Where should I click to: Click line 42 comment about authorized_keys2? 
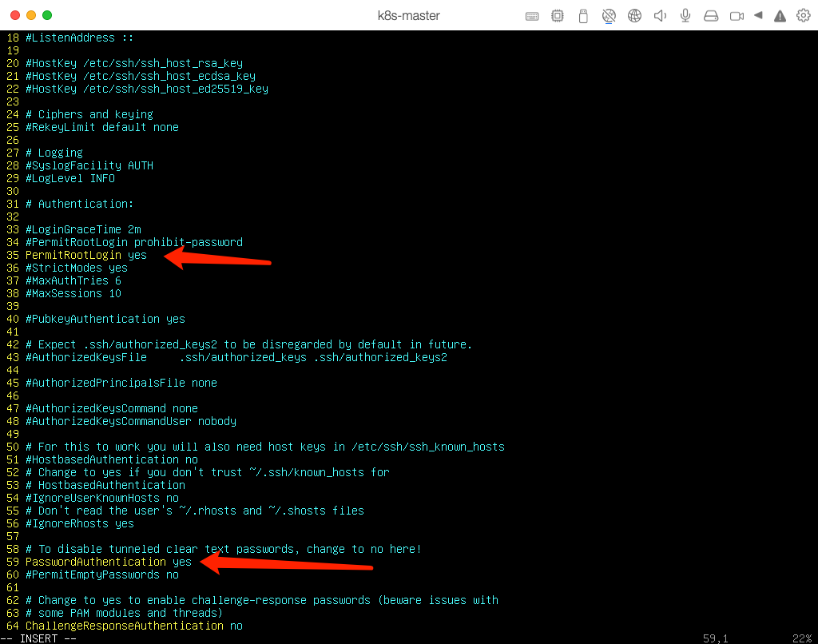pos(249,344)
